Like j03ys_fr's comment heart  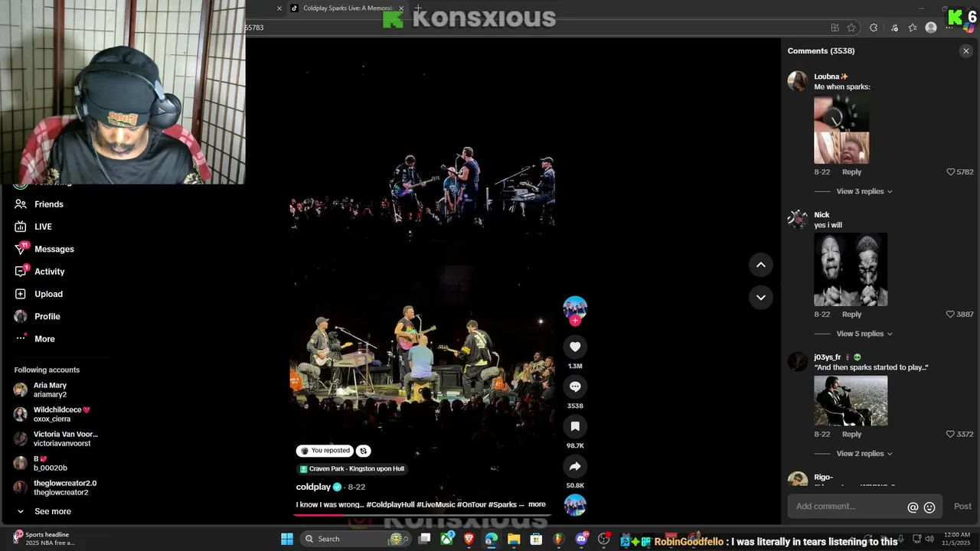tap(951, 434)
